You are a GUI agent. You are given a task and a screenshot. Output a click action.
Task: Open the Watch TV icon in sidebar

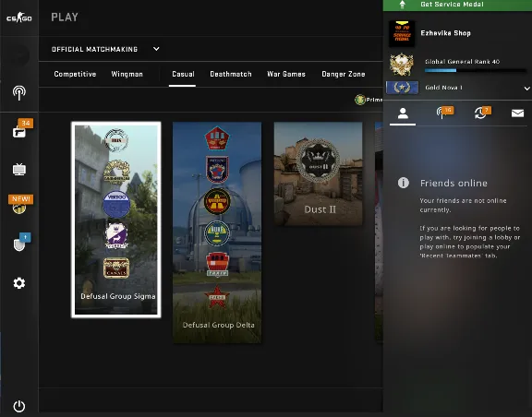(19, 169)
